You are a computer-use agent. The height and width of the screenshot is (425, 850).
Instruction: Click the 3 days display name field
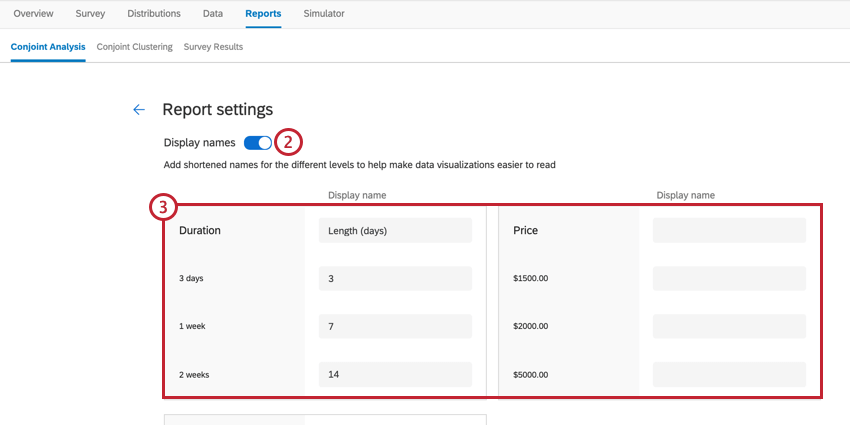point(395,279)
